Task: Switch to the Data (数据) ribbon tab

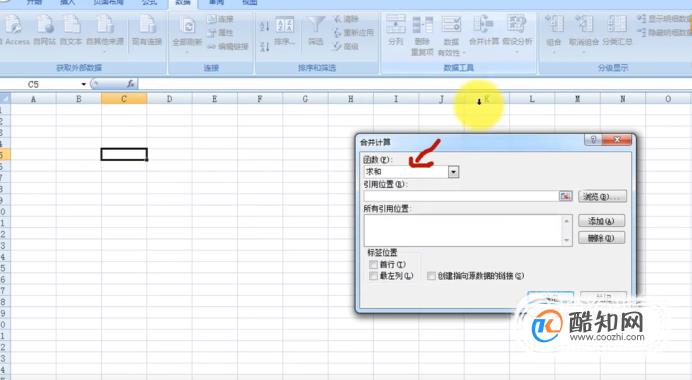Action: pyautogui.click(x=183, y=3)
